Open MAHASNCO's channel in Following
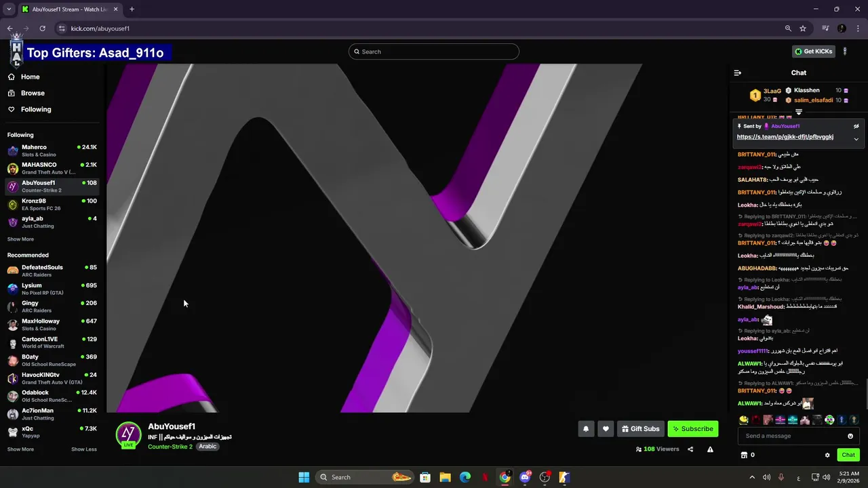The image size is (868, 488). (x=52, y=168)
